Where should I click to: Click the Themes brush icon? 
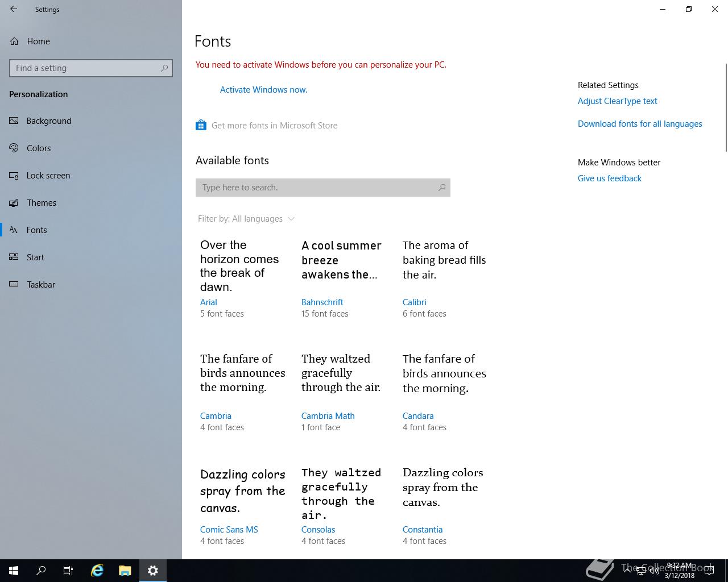[14, 202]
